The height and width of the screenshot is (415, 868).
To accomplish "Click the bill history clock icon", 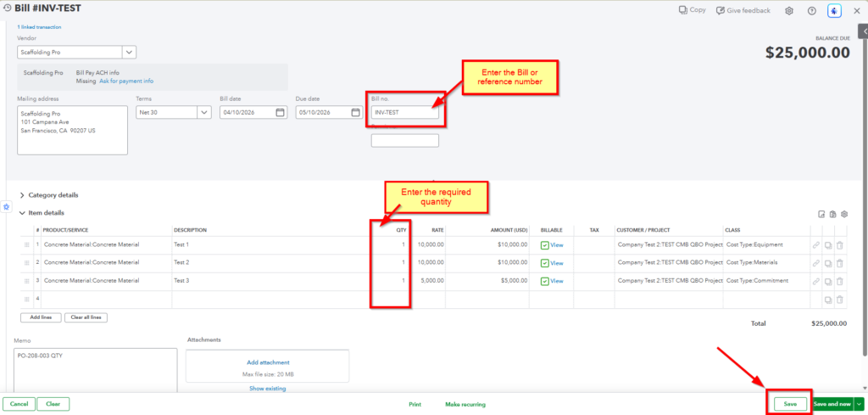I will tap(8, 8).
